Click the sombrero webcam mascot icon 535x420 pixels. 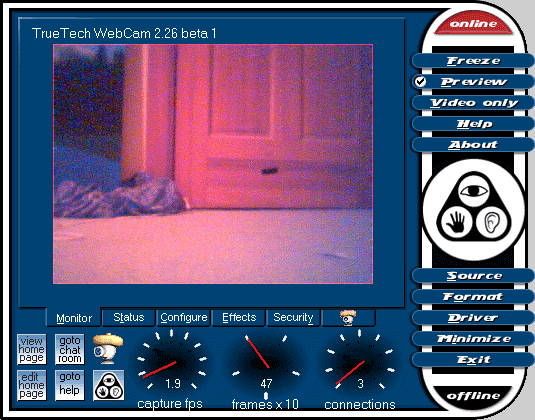pos(108,349)
